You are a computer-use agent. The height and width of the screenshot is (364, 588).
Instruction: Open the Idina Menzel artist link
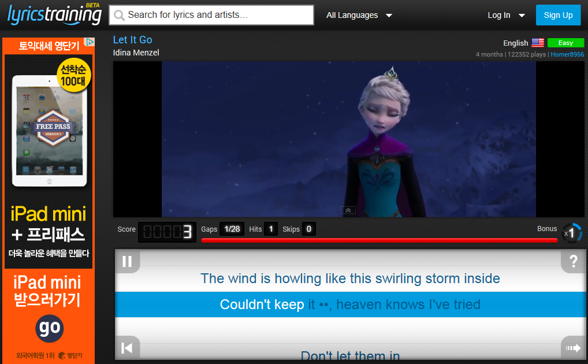pyautogui.click(x=136, y=53)
